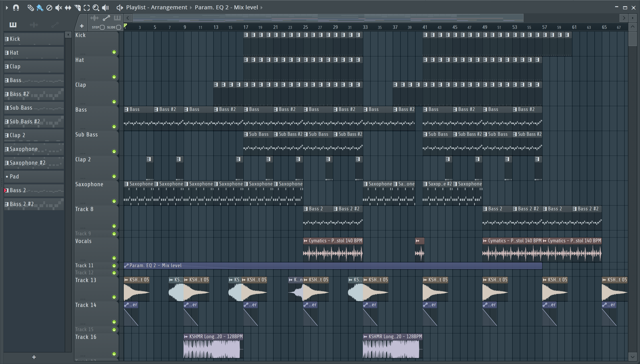Focus audio clips with waveform icon

[94, 18]
